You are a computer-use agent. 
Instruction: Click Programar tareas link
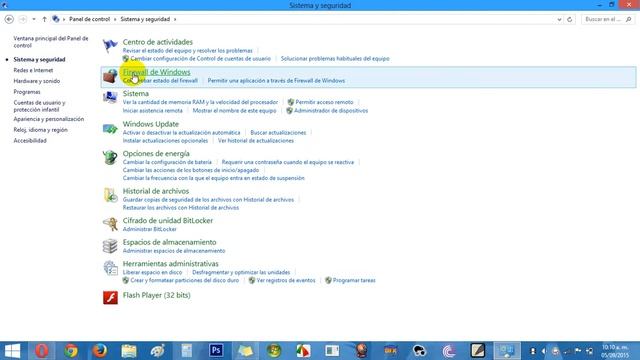354,280
